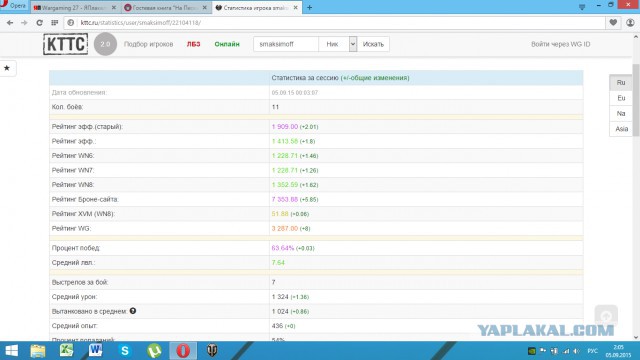Click the network signal tray icon

pos(566,351)
